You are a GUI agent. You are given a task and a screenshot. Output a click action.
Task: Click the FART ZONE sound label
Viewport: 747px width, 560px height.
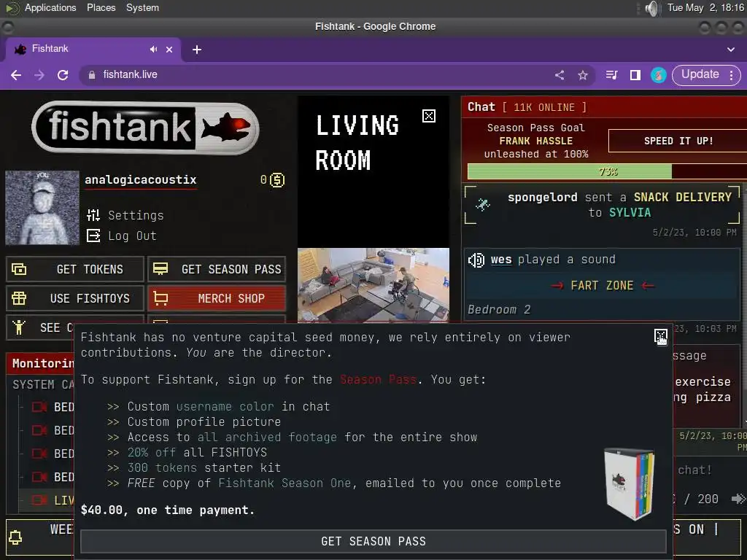point(602,285)
